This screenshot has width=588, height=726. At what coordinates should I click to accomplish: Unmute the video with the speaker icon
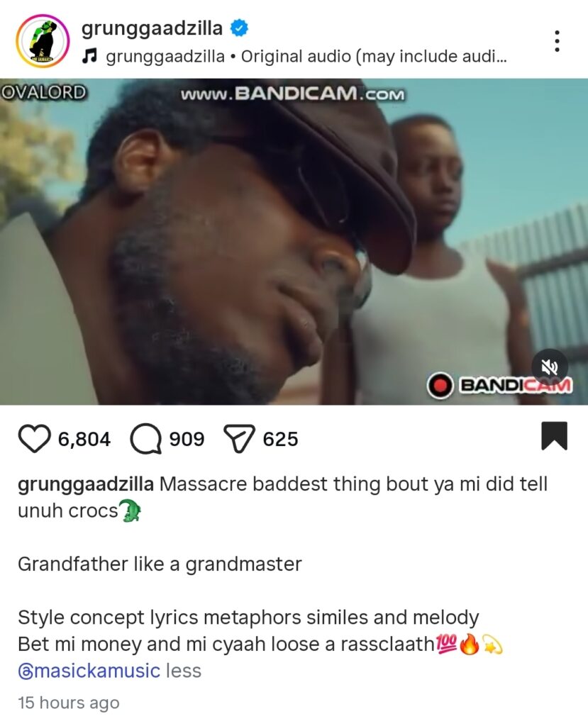550,367
